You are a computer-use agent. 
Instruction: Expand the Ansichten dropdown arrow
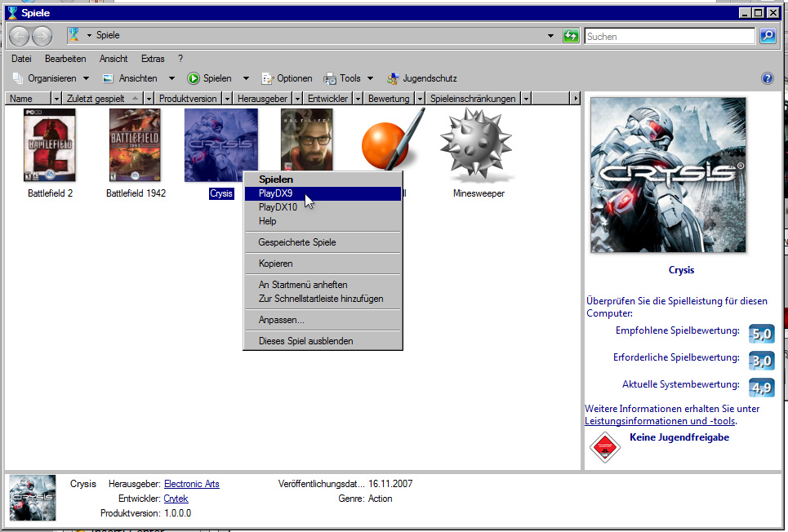[171, 78]
